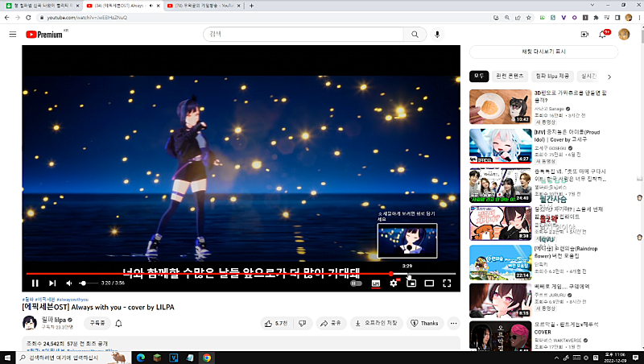This screenshot has width=644, height=364.
Task: Like the video (5.7천)
Action: coord(276,323)
